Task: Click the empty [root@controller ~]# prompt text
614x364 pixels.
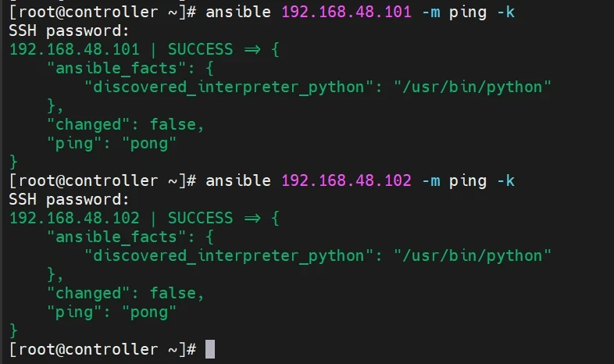Action: click(x=102, y=349)
